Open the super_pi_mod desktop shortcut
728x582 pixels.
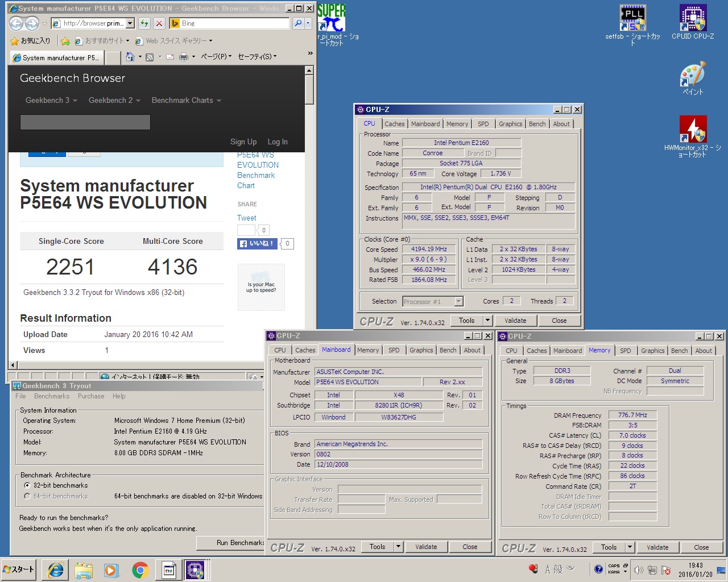(332, 18)
